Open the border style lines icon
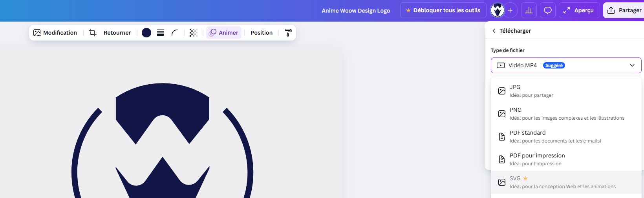644x198 pixels. (161, 33)
